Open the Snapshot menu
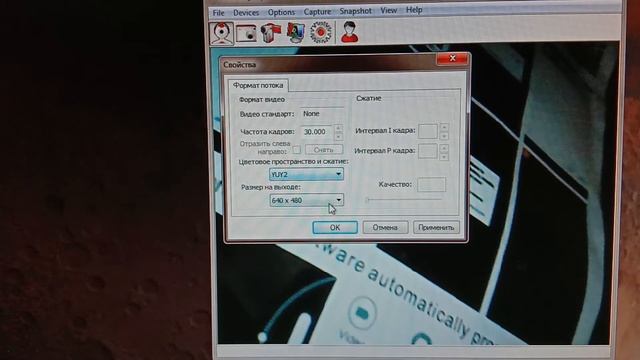 356,11
